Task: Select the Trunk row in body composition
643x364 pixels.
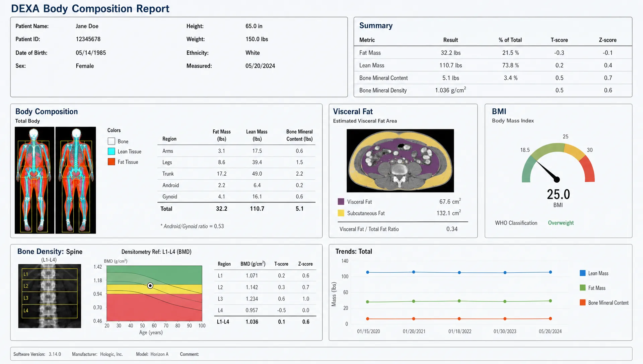Action: pyautogui.click(x=236, y=174)
